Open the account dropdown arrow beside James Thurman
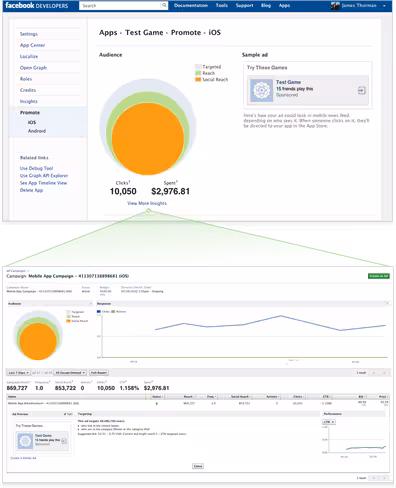Image resolution: width=396 pixels, height=488 pixels. click(384, 6)
